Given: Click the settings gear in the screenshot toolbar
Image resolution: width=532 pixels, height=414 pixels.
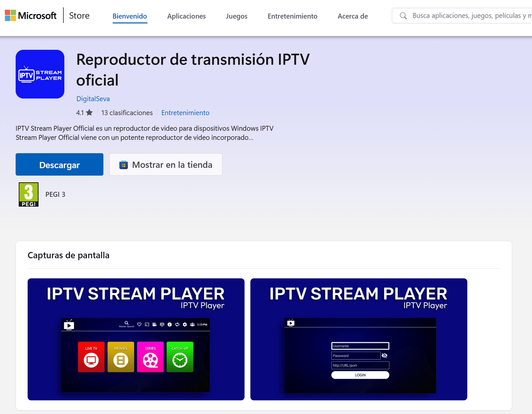Looking at the screenshot, I should coord(185,324).
